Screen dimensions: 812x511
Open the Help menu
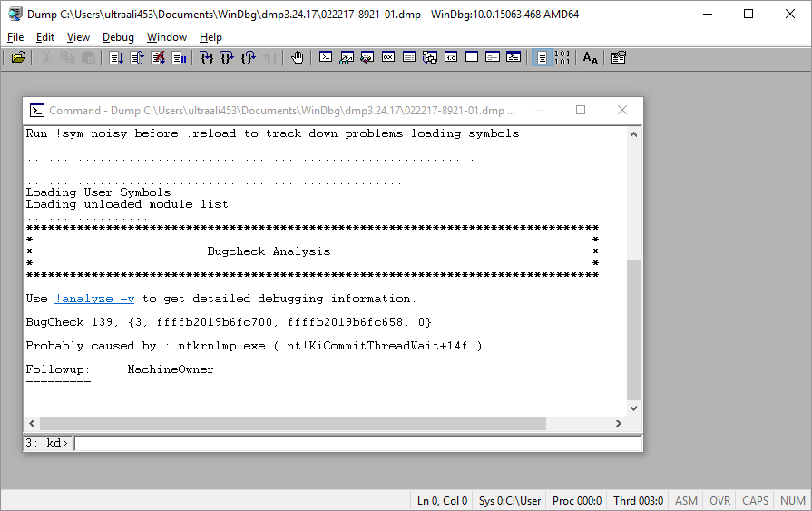pos(210,37)
